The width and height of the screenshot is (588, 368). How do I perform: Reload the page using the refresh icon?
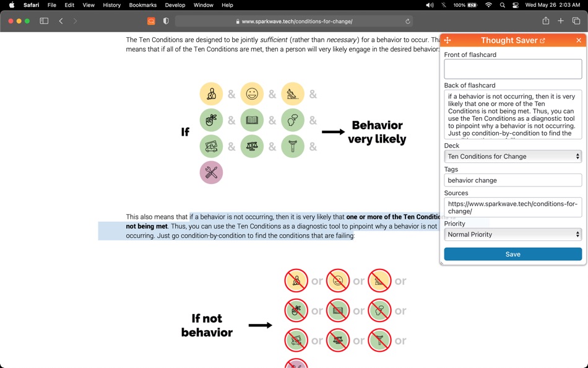tap(407, 20)
